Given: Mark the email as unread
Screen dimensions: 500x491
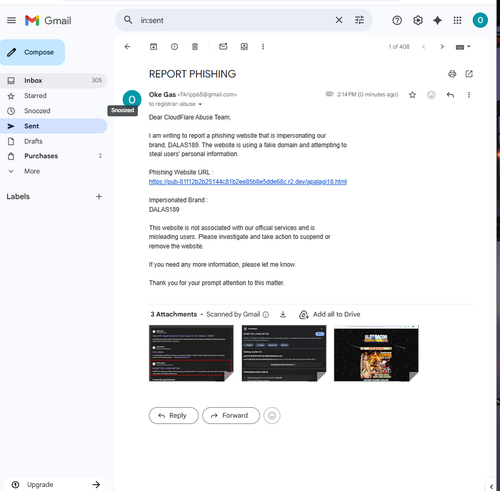Looking at the screenshot, I should click(223, 47).
